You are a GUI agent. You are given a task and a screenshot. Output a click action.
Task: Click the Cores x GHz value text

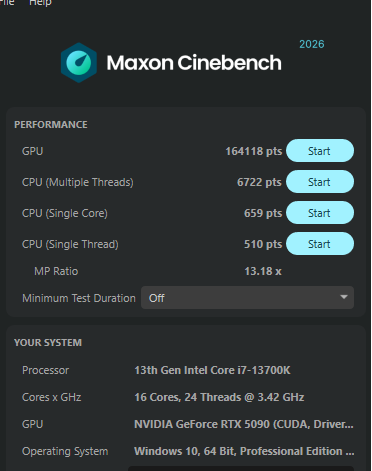219,397
